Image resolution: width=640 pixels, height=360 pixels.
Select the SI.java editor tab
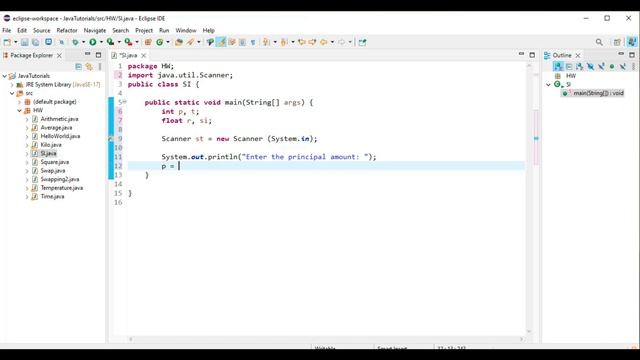128,55
